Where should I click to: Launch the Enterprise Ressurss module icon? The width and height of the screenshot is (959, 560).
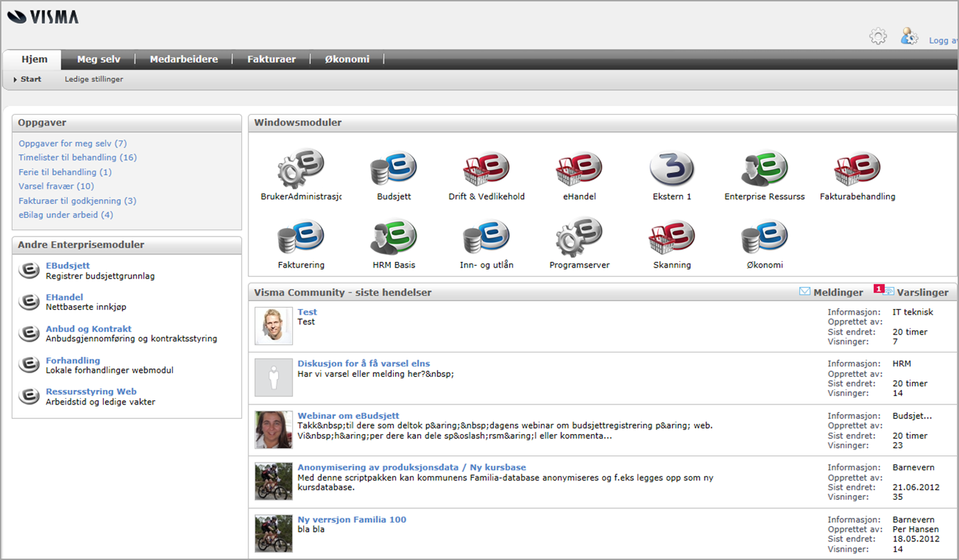click(765, 167)
